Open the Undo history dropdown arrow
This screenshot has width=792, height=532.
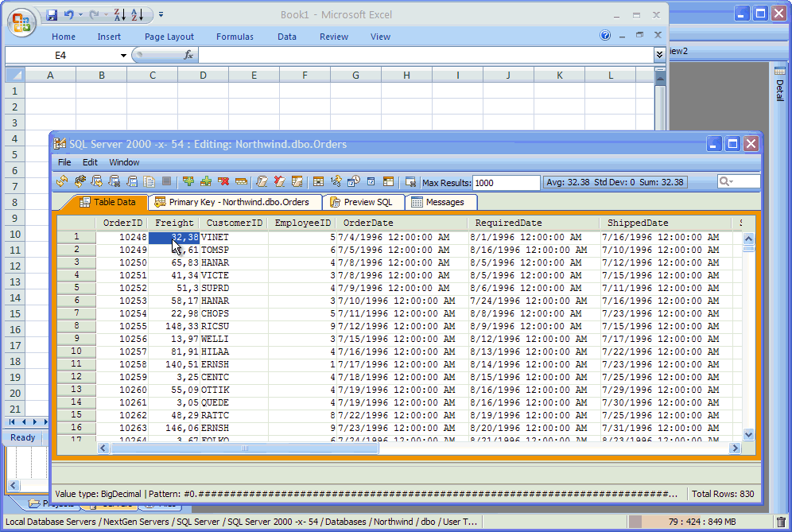pyautogui.click(x=80, y=14)
